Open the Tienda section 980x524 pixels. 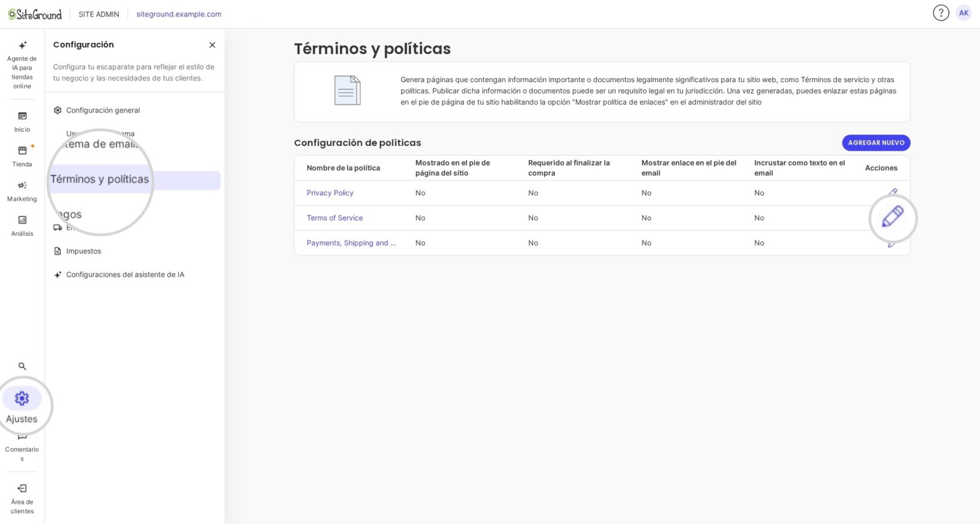tap(22, 157)
